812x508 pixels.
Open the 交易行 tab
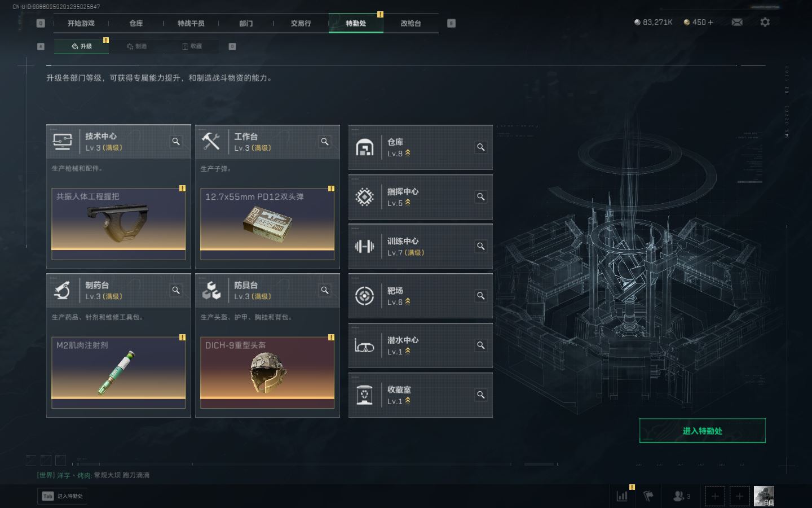pos(301,23)
